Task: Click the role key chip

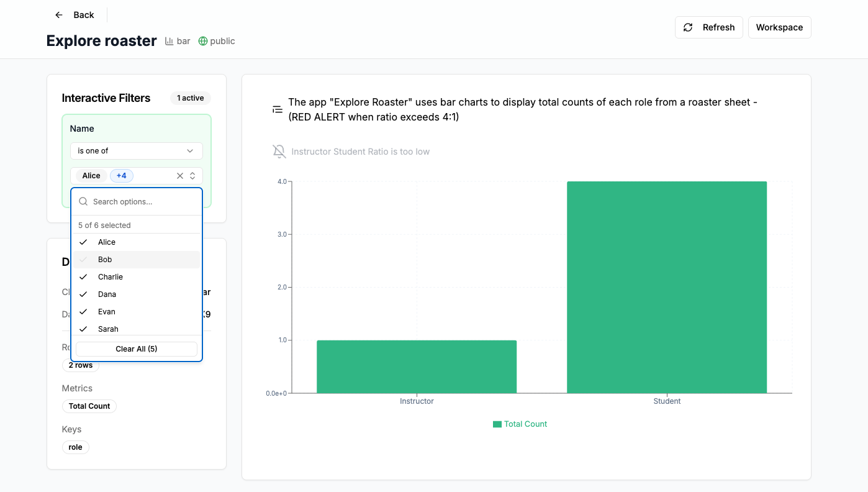Action: [76, 447]
